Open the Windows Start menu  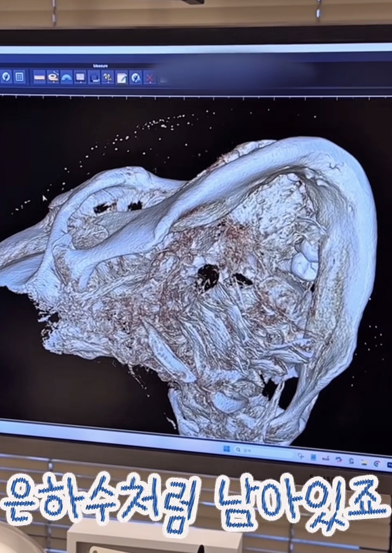[226, 449]
